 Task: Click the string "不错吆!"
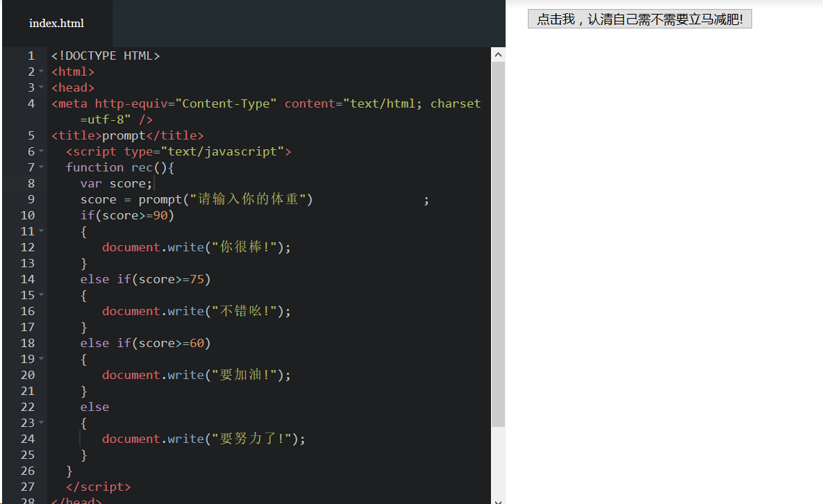pos(244,311)
